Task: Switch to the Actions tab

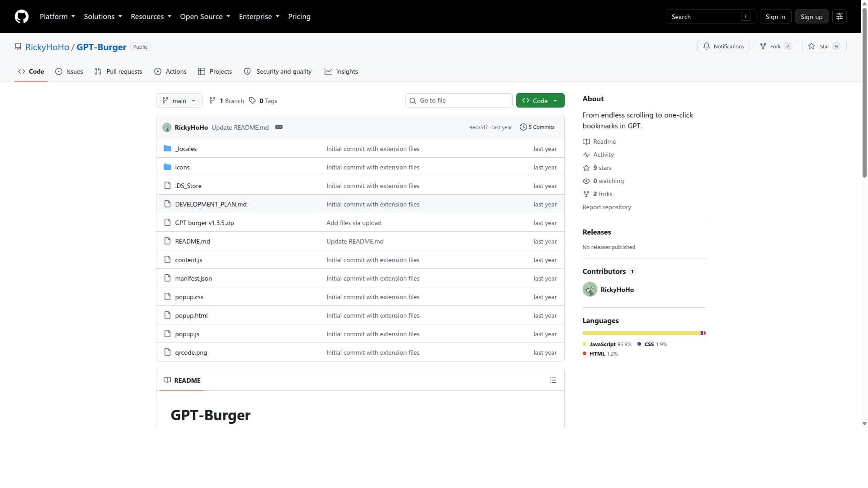Action: (x=170, y=71)
